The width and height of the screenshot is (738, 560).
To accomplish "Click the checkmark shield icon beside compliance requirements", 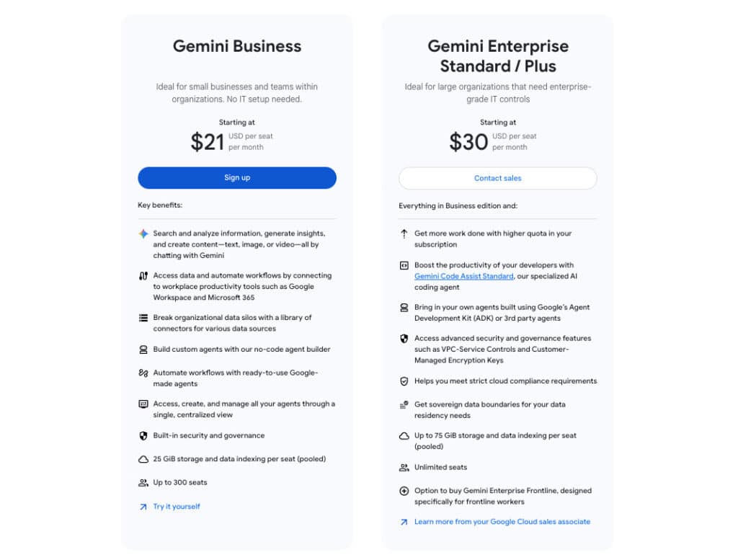I will click(404, 381).
